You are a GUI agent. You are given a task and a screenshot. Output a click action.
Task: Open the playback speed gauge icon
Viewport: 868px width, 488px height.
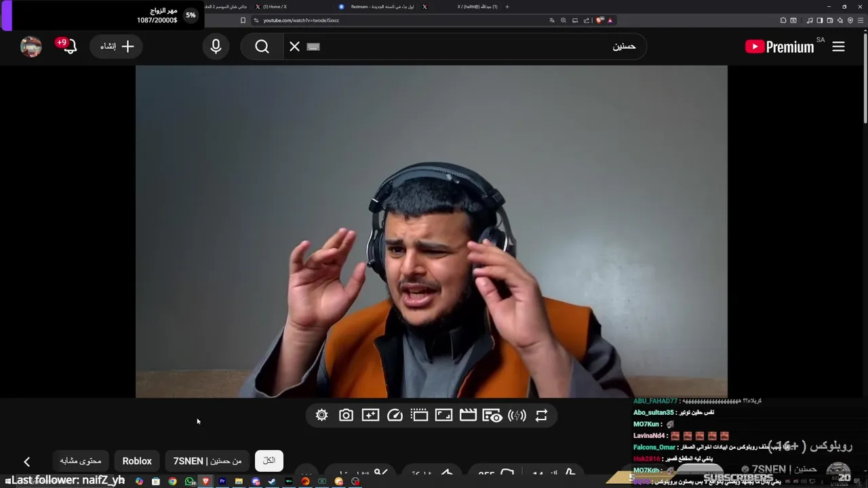click(395, 415)
